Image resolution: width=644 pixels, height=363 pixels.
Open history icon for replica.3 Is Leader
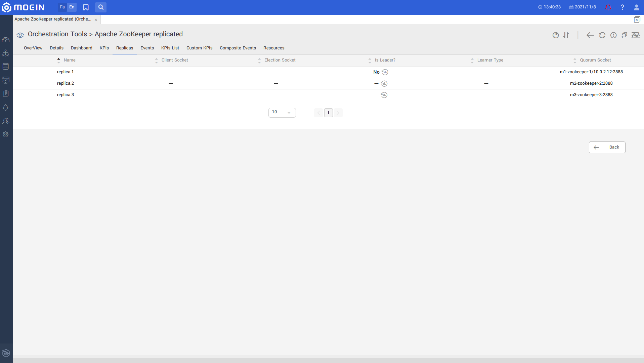coord(384,95)
